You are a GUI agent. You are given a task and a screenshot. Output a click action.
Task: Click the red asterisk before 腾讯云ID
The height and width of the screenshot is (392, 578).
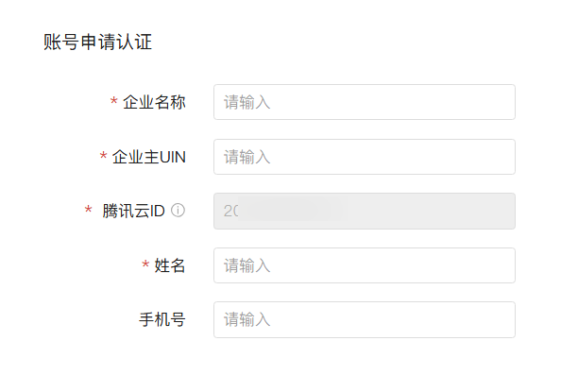89,211
